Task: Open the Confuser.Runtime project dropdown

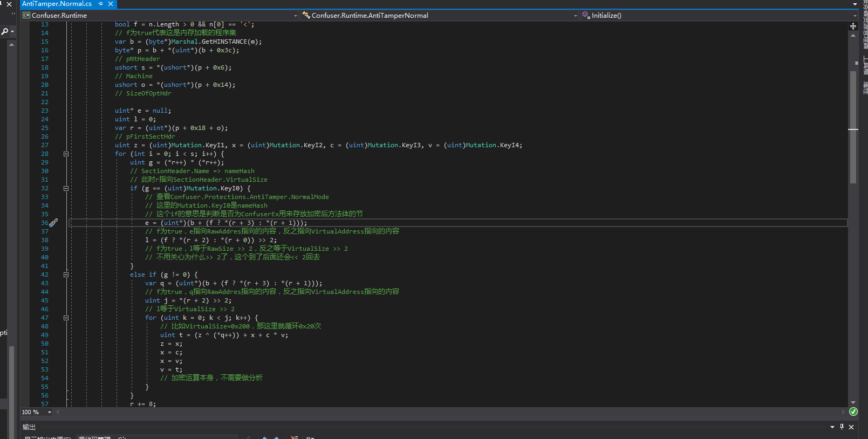Action: click(295, 16)
